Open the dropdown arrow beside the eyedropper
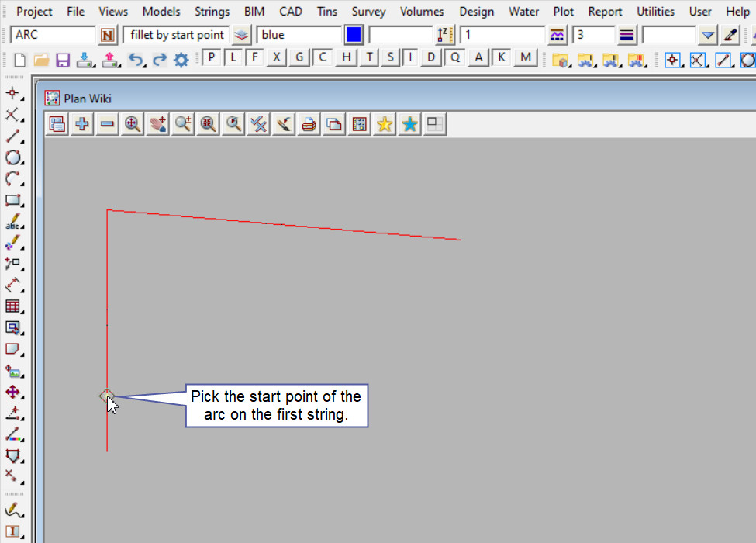The width and height of the screenshot is (756, 543). tap(707, 35)
